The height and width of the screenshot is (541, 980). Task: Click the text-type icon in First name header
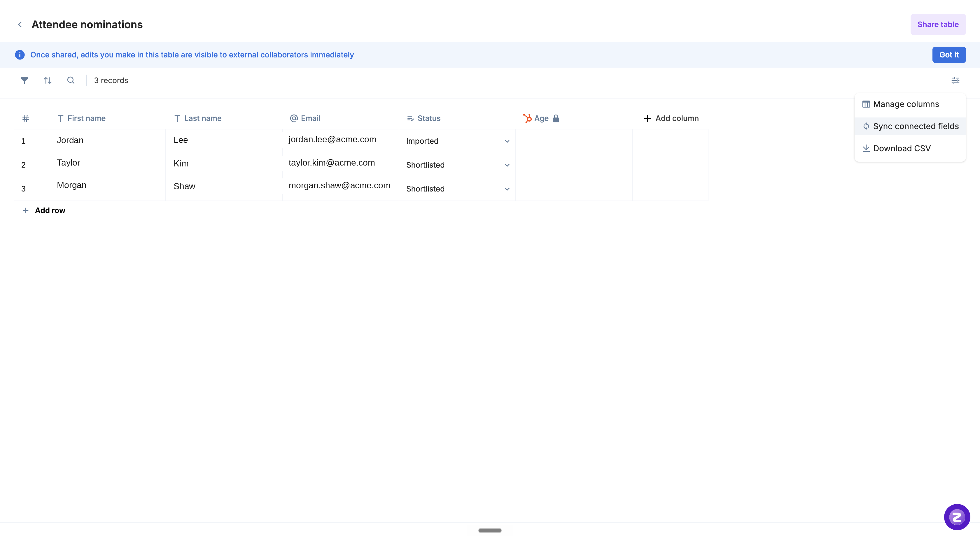click(x=60, y=118)
